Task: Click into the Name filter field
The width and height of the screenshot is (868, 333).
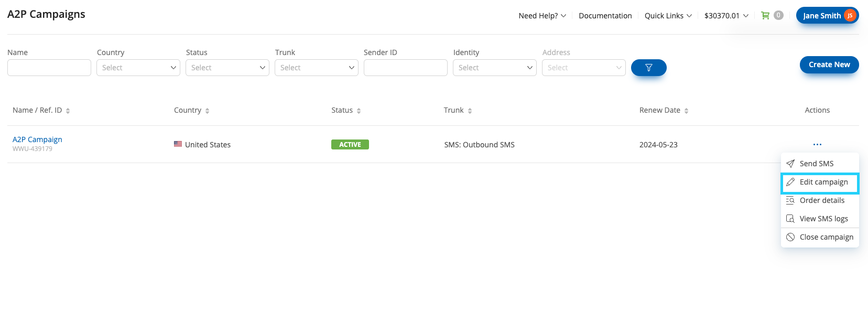Action: pyautogui.click(x=49, y=68)
